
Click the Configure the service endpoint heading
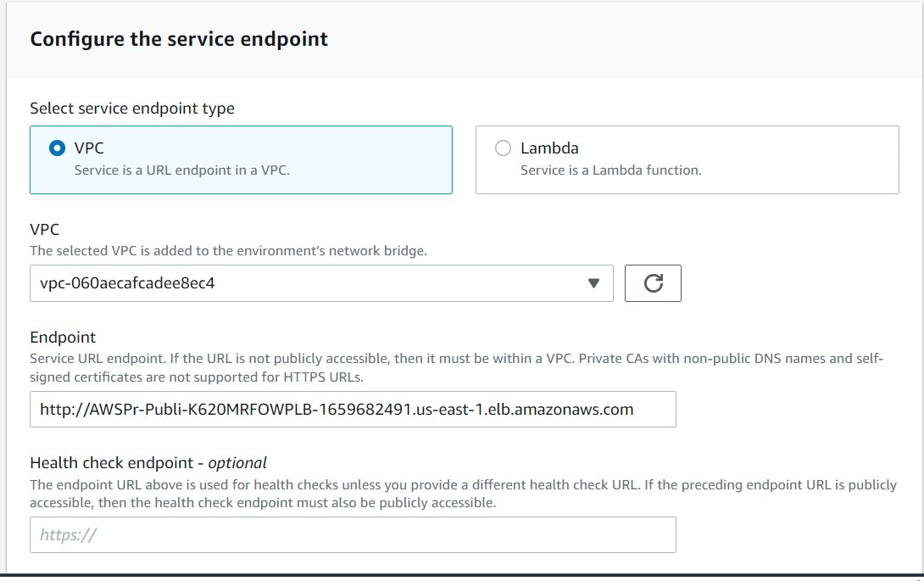click(180, 39)
